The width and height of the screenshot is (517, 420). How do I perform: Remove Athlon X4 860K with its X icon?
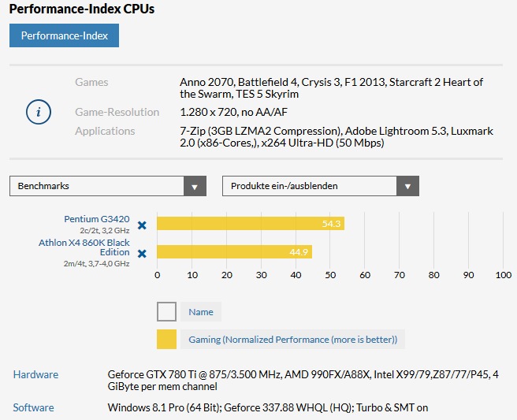coord(142,254)
